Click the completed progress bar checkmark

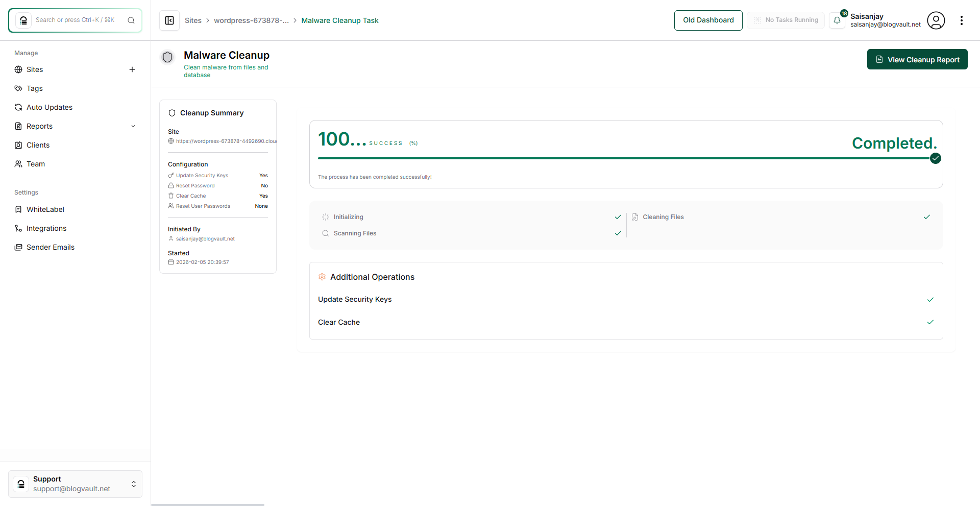tap(936, 158)
